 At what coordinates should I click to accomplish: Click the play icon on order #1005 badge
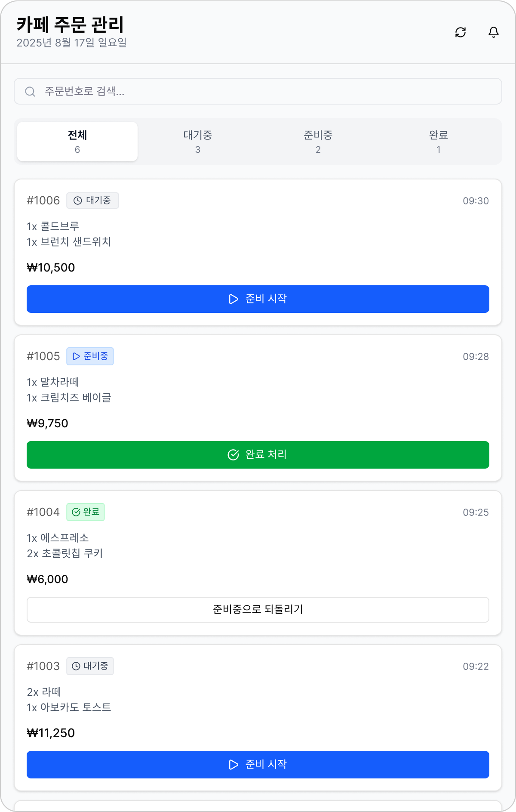[76, 356]
